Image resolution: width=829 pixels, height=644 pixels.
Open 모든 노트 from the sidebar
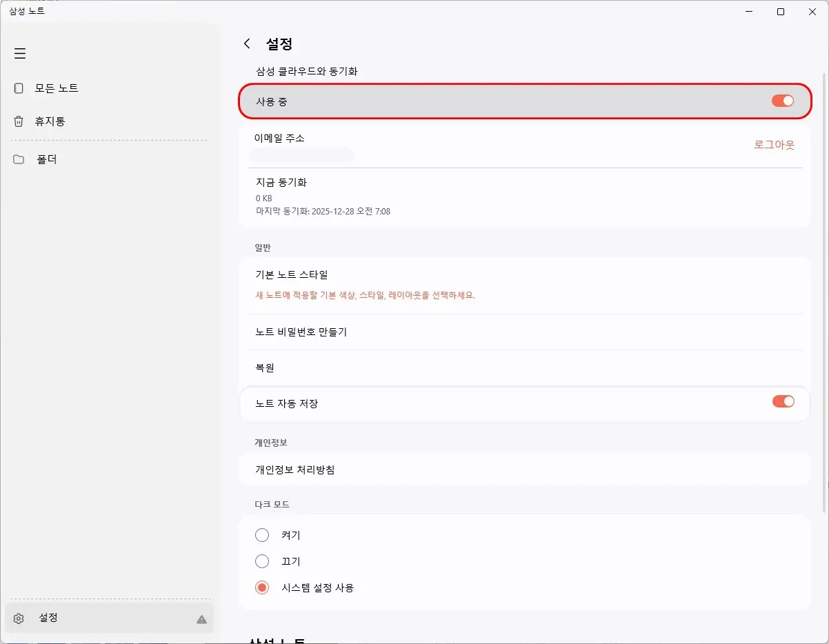tap(55, 88)
